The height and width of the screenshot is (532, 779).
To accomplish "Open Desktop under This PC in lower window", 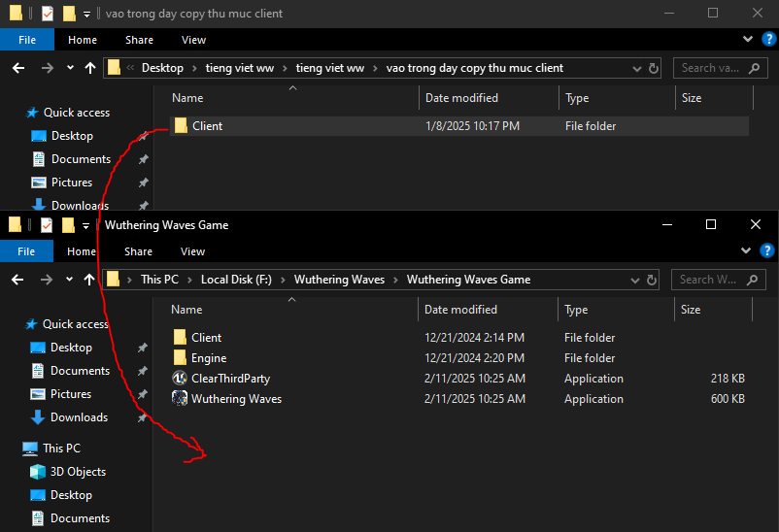I will 61,495.
